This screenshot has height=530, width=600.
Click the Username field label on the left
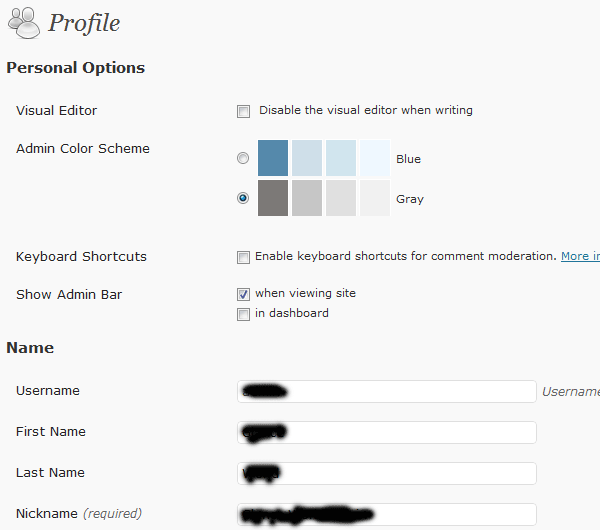click(x=48, y=391)
